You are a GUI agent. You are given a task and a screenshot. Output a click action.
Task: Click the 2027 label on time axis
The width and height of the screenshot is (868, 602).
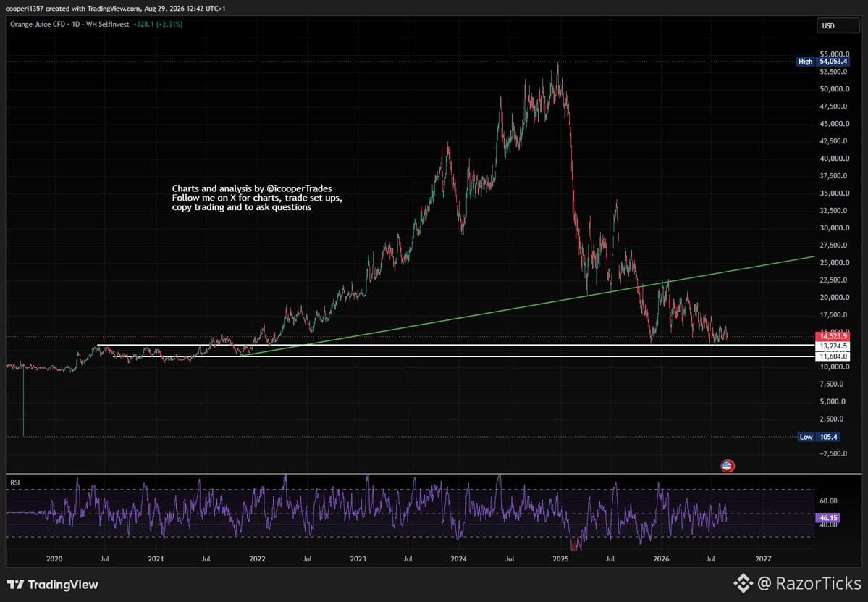pyautogui.click(x=763, y=559)
